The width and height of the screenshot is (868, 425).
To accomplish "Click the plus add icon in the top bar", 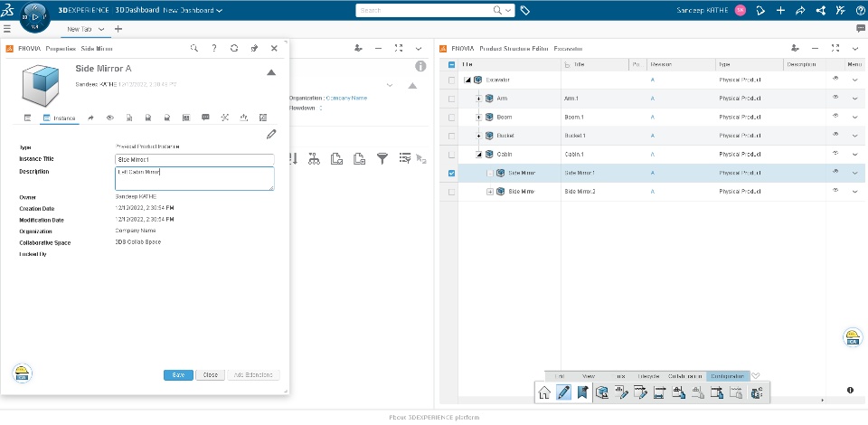I will coord(780,10).
